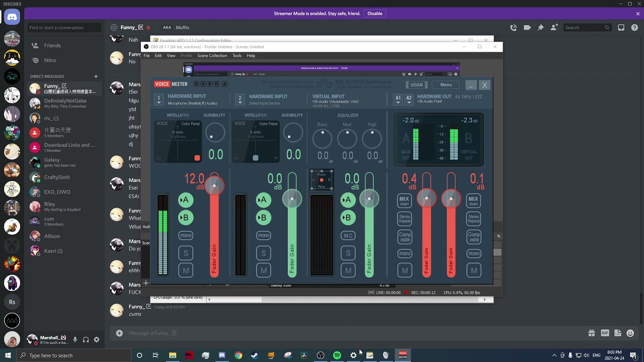Open DM with DefinitelyNotGabe

click(x=63, y=103)
